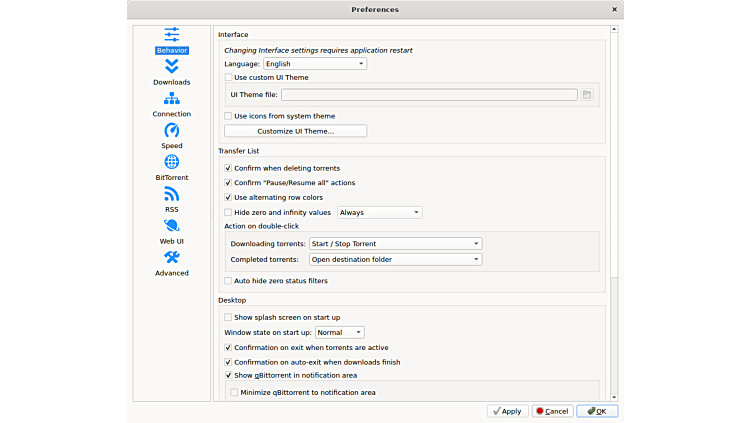752x423 pixels.
Task: Go to the BitTorrent settings section
Action: (x=171, y=167)
